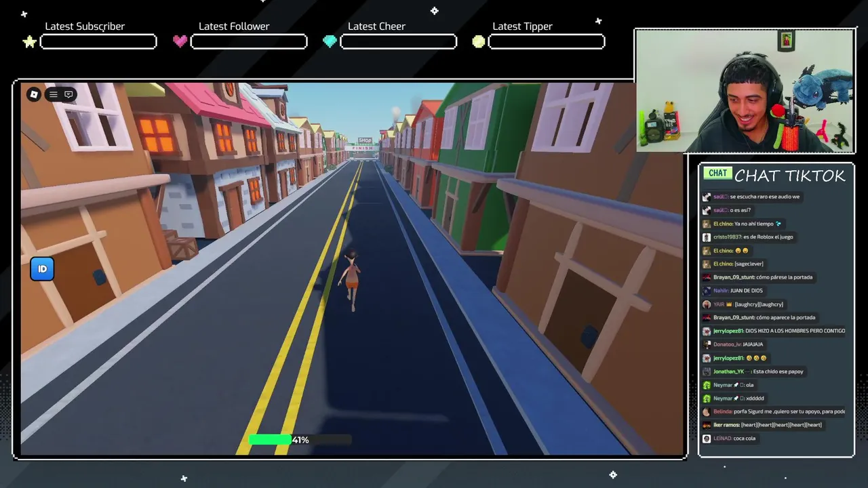Click message 'Esta chido ese papoy'

[778, 371]
